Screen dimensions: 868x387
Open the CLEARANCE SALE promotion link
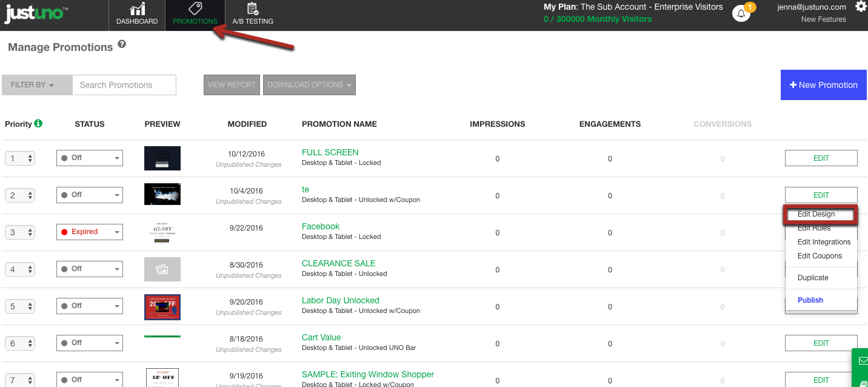338,263
